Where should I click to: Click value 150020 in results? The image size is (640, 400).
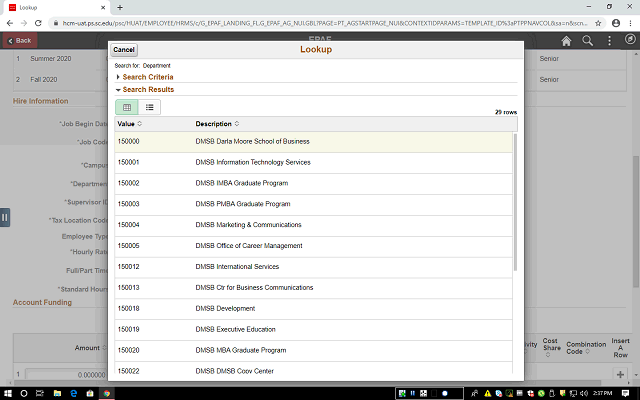click(x=128, y=350)
